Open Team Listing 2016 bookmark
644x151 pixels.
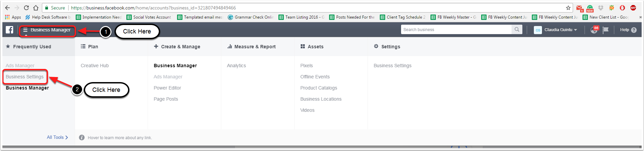click(301, 17)
